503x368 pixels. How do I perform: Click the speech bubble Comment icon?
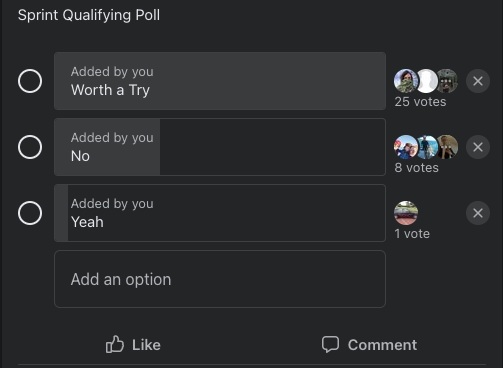(330, 344)
